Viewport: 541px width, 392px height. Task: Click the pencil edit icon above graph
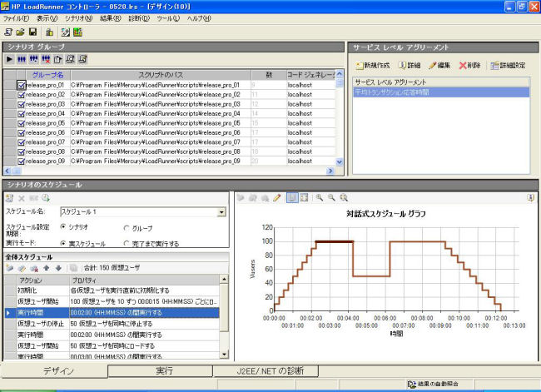276,198
